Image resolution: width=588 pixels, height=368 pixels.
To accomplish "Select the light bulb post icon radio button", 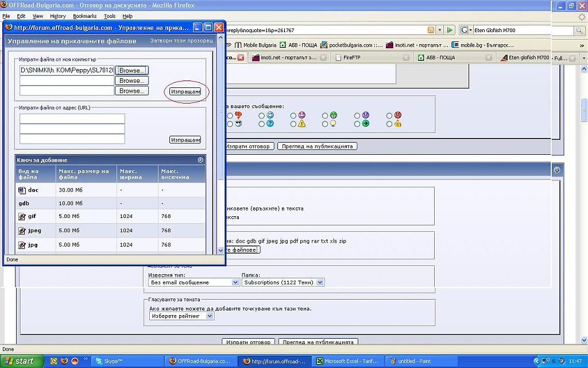I will pos(325,124).
